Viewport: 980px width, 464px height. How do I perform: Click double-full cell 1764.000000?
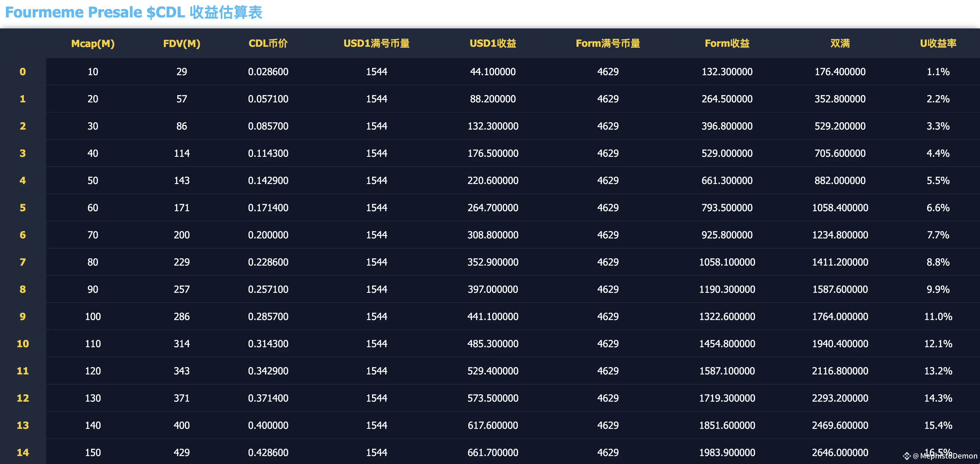pyautogui.click(x=840, y=316)
